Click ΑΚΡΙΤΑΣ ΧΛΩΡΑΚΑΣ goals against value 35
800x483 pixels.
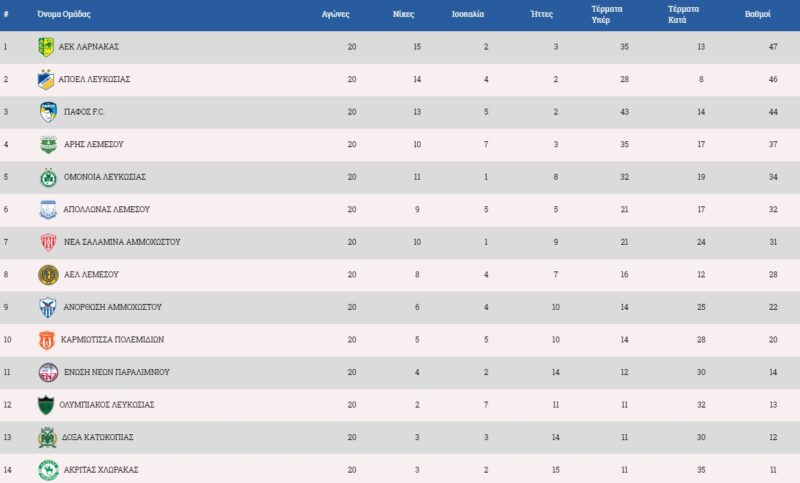(x=702, y=470)
